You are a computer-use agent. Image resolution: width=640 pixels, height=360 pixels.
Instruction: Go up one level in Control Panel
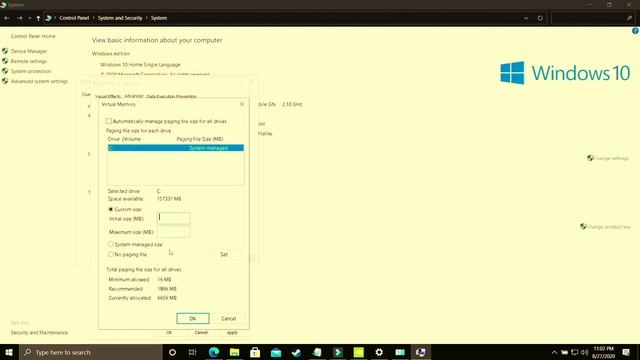click(x=38, y=18)
